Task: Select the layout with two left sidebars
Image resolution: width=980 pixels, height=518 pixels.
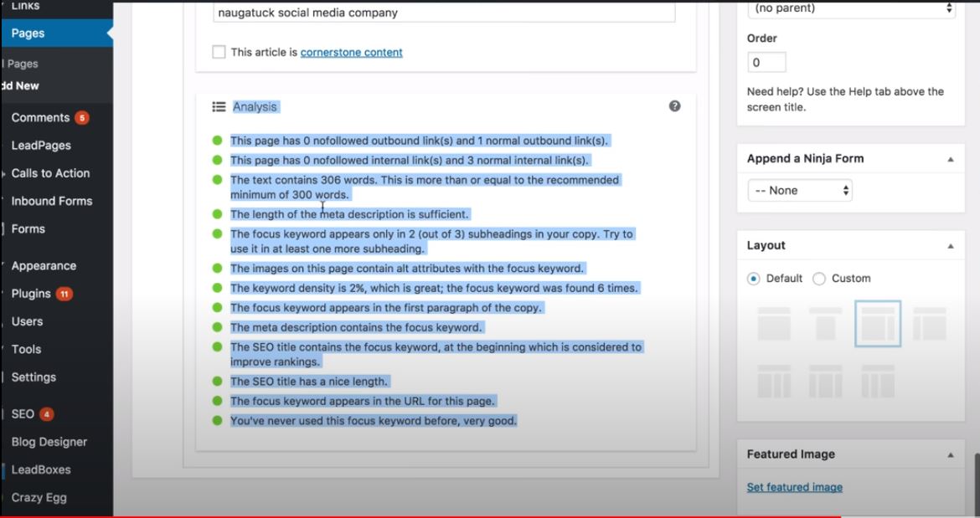Action: [x=878, y=381]
